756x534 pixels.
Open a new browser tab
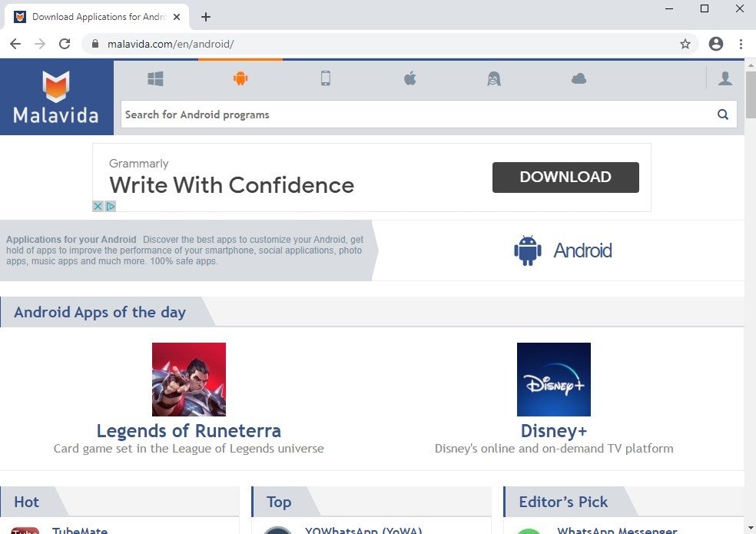tap(206, 17)
